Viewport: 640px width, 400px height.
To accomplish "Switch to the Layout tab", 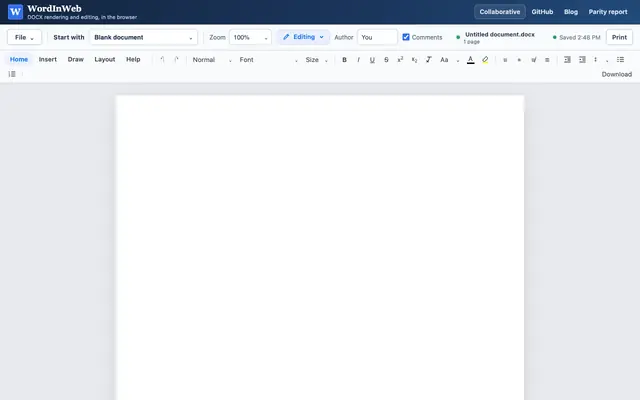I will (105, 59).
